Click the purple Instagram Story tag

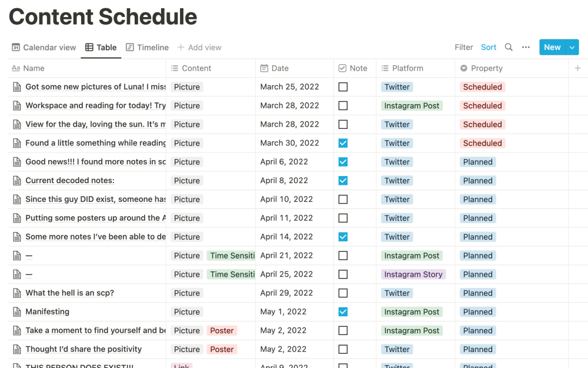[x=413, y=274]
